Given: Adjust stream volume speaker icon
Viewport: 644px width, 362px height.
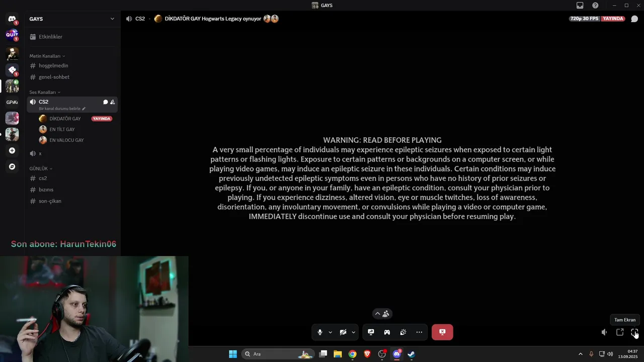Looking at the screenshot, I should pyautogui.click(x=604, y=332).
